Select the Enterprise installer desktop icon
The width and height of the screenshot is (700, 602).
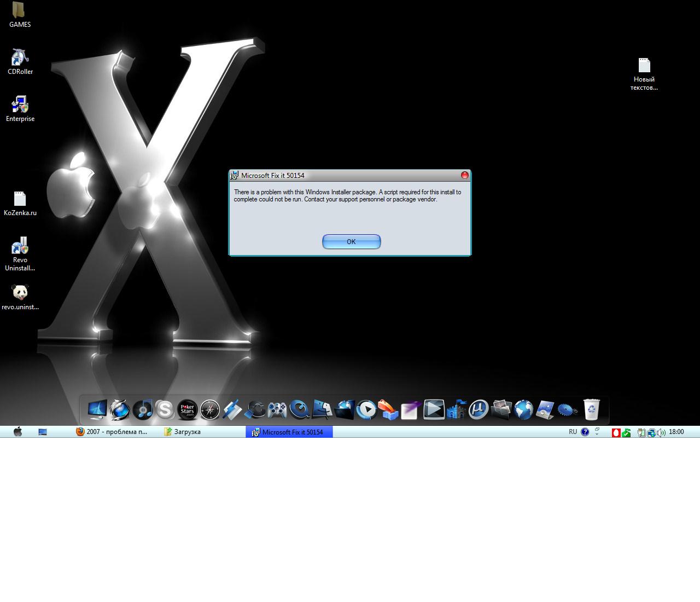point(20,108)
